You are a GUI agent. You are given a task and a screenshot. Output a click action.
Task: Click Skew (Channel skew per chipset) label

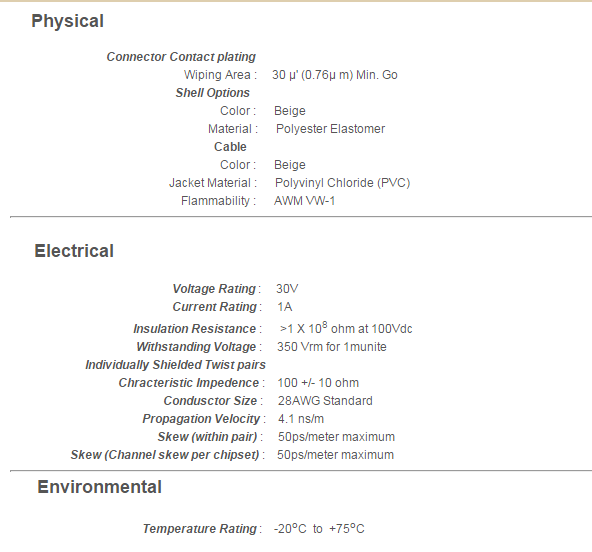[165, 455]
